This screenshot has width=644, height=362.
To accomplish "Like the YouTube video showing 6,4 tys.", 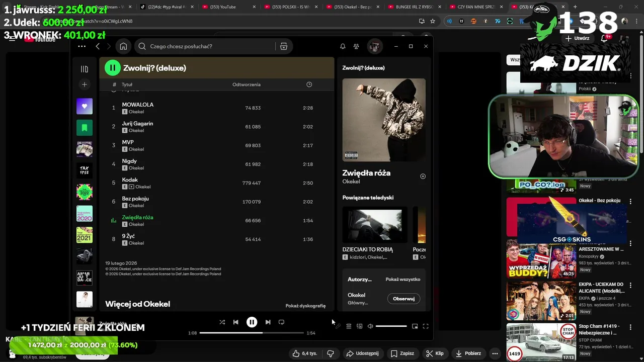I will [305, 353].
